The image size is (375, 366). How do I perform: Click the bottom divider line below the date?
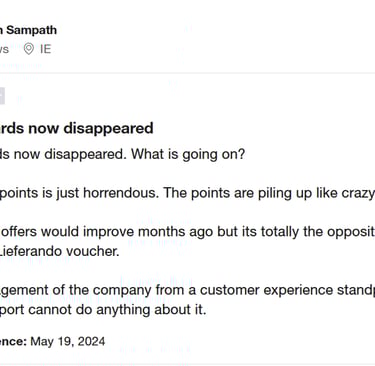[x=187, y=364]
